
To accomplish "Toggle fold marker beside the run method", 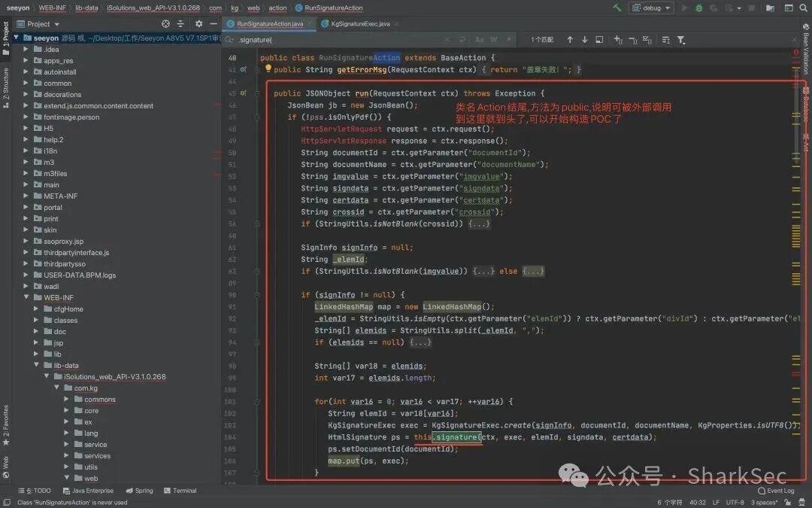I will pyautogui.click(x=257, y=93).
